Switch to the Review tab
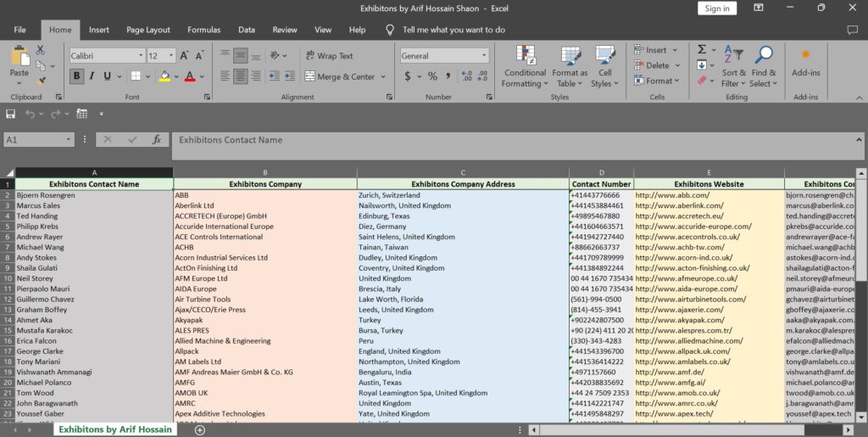This screenshot has width=868, height=437. click(x=285, y=30)
